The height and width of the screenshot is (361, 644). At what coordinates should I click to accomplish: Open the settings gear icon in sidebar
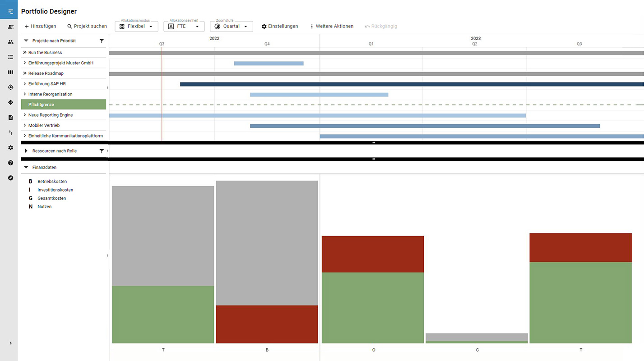(10, 148)
